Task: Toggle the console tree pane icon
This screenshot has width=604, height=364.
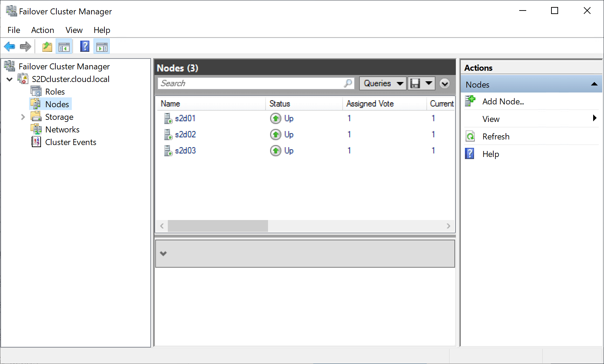Action: pos(64,47)
